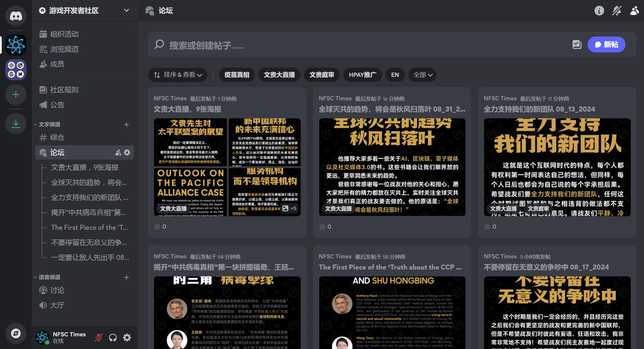This screenshot has height=349, width=644.
Task: Click the search magnifier icon
Action: pos(159,45)
